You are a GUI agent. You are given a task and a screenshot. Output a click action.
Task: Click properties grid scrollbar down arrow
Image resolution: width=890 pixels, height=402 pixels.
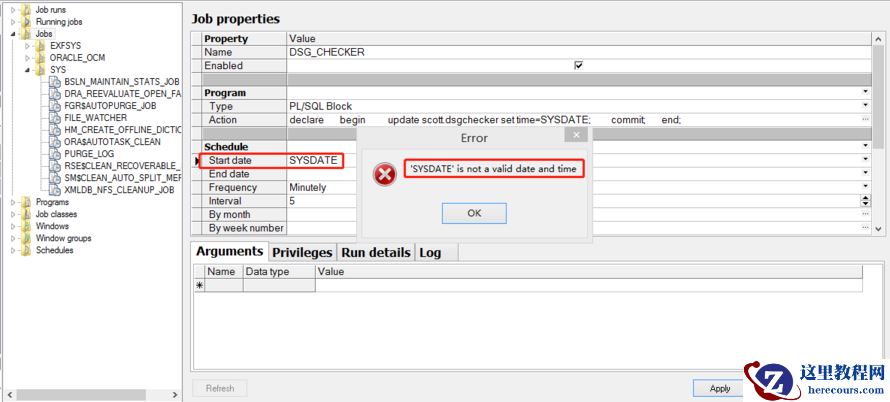[x=878, y=228]
